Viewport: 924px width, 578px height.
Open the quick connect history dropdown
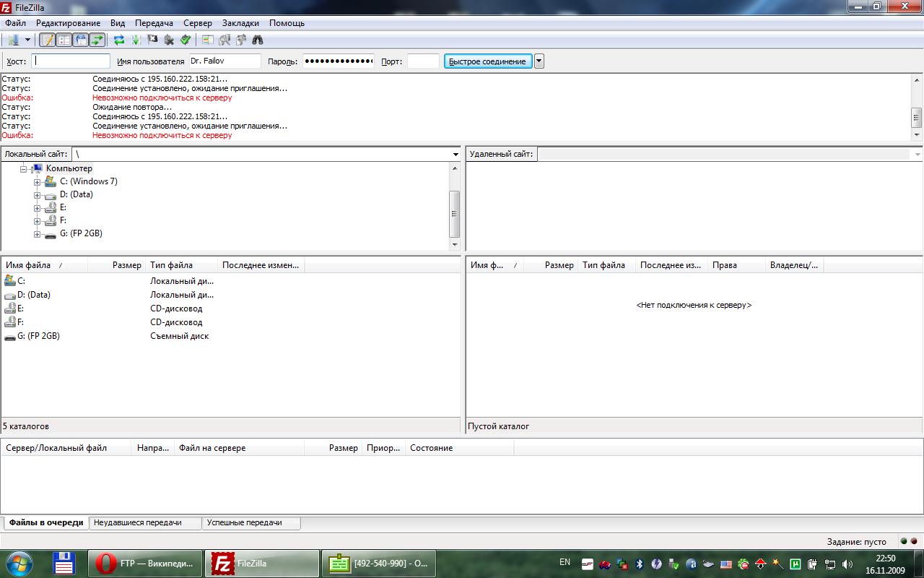(539, 61)
